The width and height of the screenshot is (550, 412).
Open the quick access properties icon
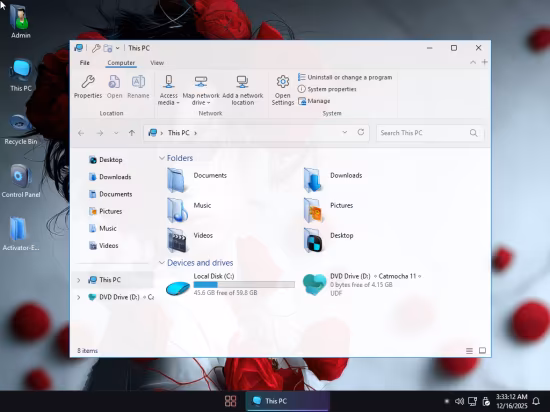tap(96, 48)
